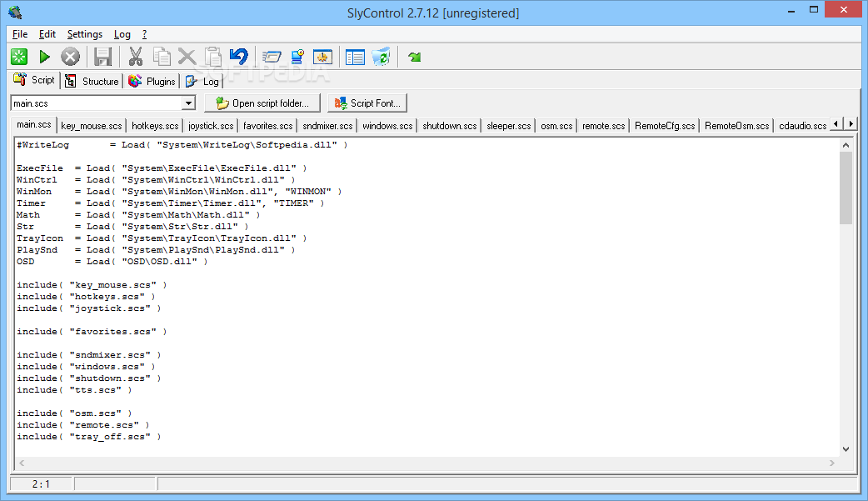Click the computer with clock icon
868x501 pixels.
click(x=297, y=57)
